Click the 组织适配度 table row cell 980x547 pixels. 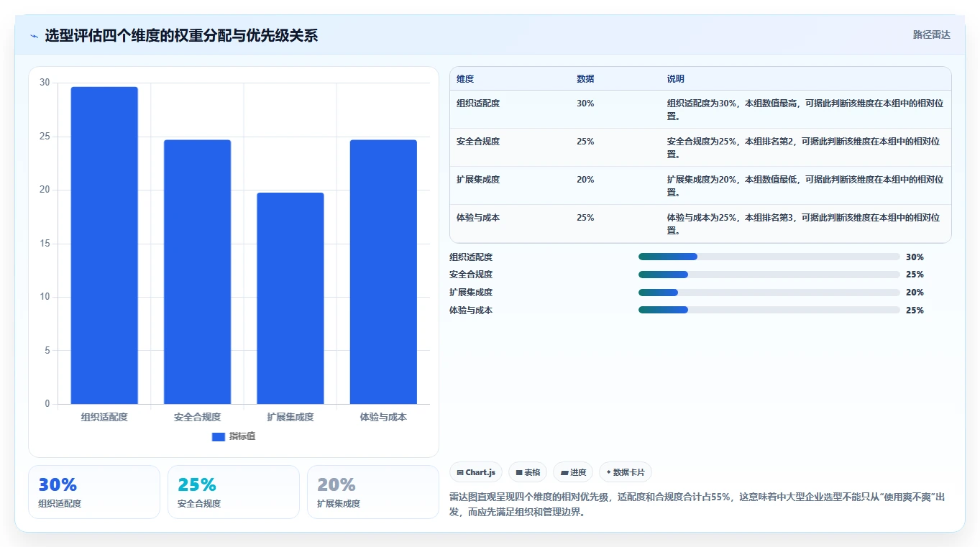pyautogui.click(x=478, y=104)
